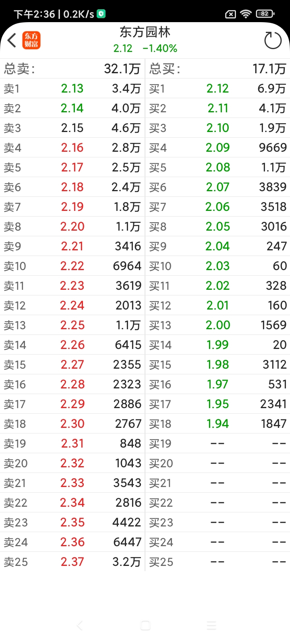The image size is (290, 644).
Task: Select the empty 买25 row label
Action: pyautogui.click(x=161, y=562)
